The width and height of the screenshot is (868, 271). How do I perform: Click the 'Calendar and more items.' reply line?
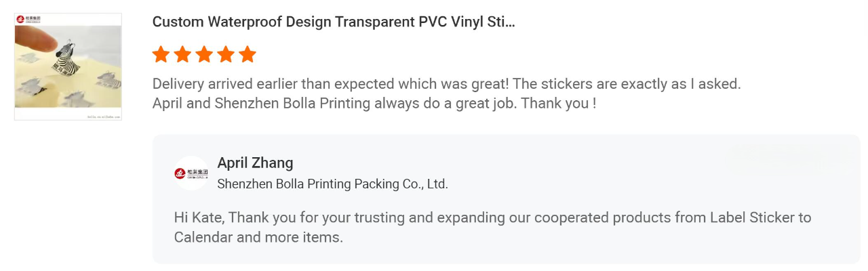pyautogui.click(x=258, y=238)
